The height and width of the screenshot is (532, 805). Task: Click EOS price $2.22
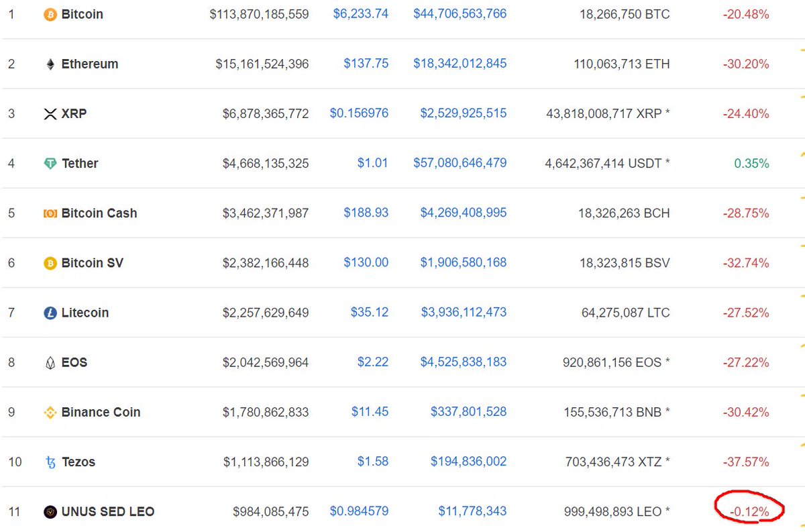click(373, 362)
